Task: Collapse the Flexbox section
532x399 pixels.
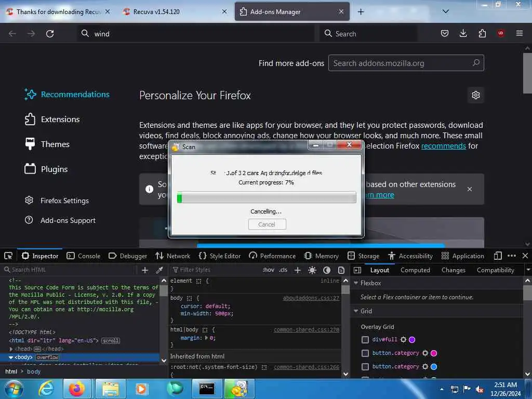Action: pyautogui.click(x=356, y=283)
